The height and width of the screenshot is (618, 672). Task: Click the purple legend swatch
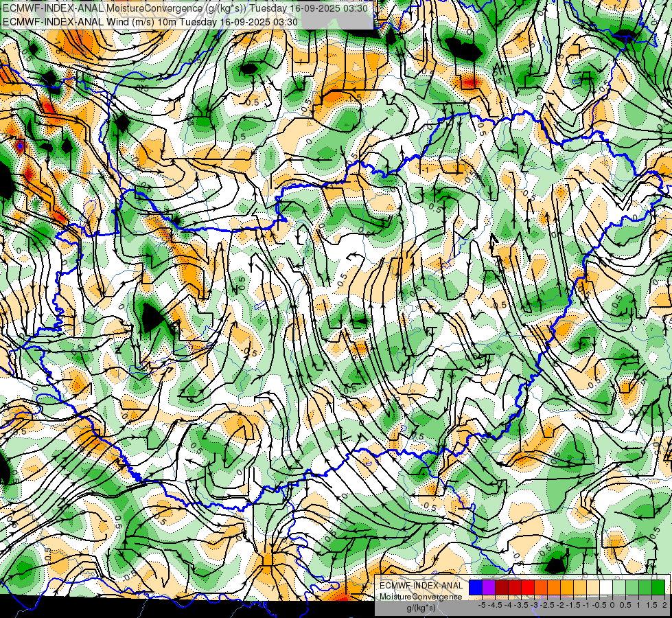[489, 587]
